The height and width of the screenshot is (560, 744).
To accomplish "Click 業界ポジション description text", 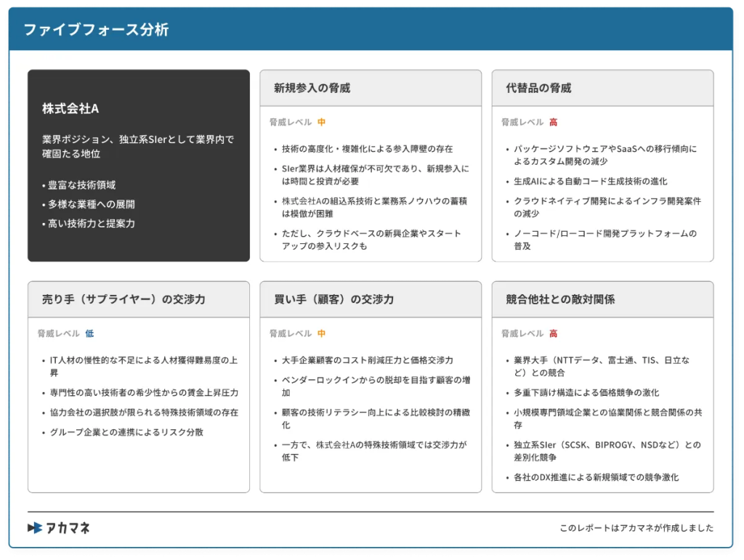I will tap(138, 147).
